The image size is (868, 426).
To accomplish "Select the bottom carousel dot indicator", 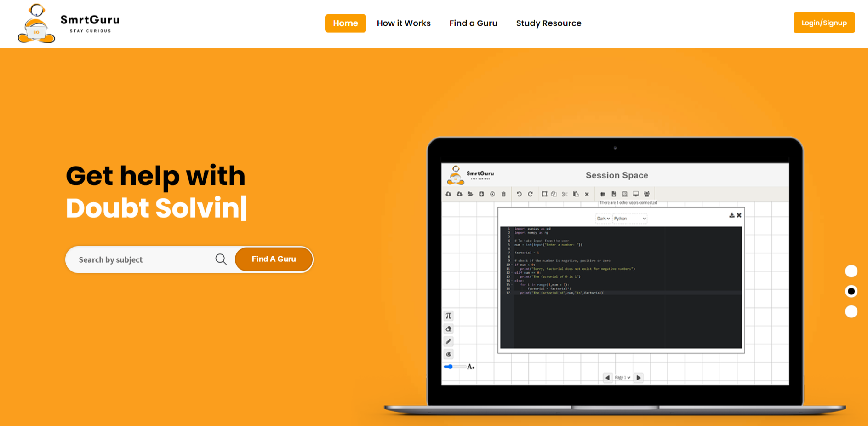I will (851, 311).
